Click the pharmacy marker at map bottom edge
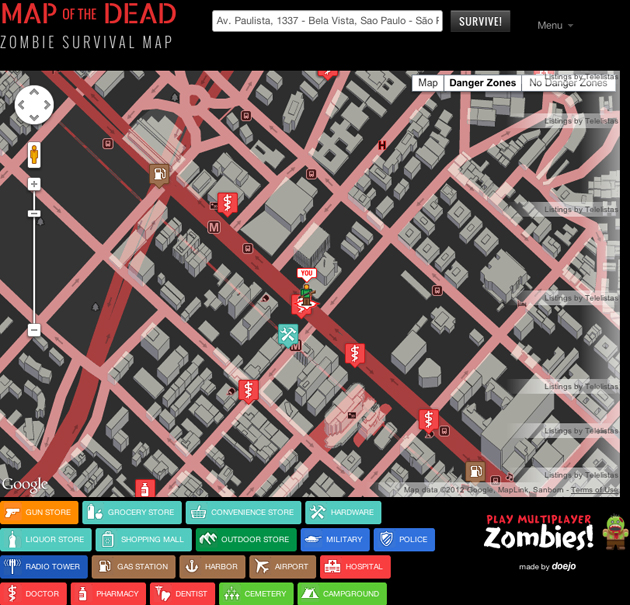630x605 pixels. pyautogui.click(x=145, y=488)
